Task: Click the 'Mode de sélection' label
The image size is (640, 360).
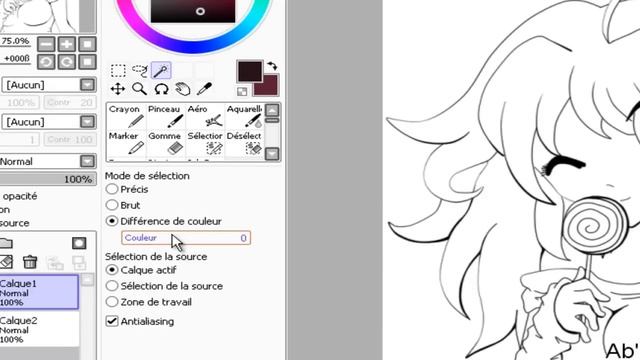Action: click(147, 176)
